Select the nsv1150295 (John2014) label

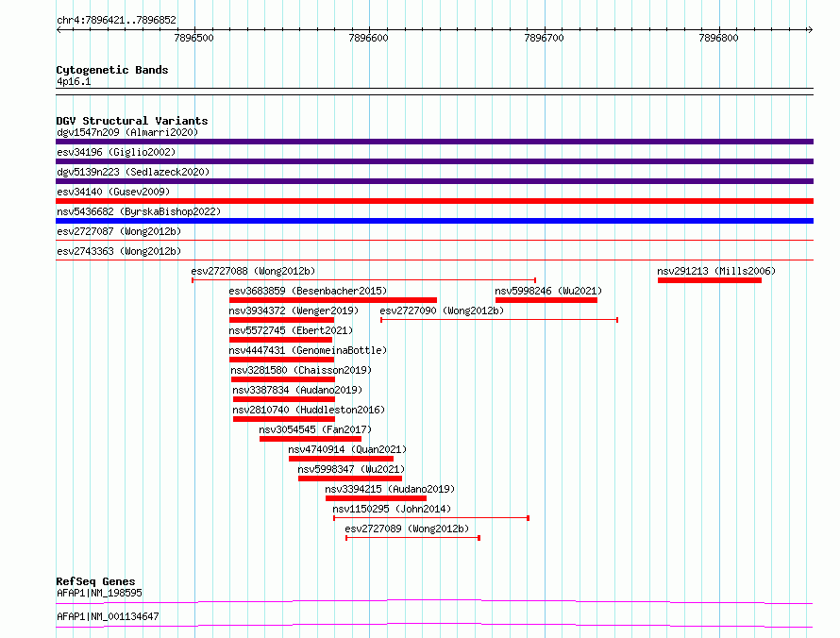point(392,509)
